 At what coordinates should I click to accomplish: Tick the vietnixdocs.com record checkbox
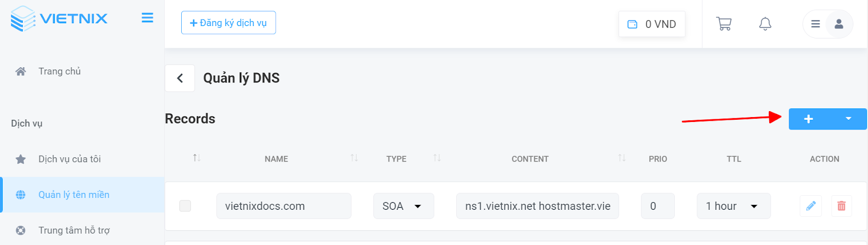185,206
